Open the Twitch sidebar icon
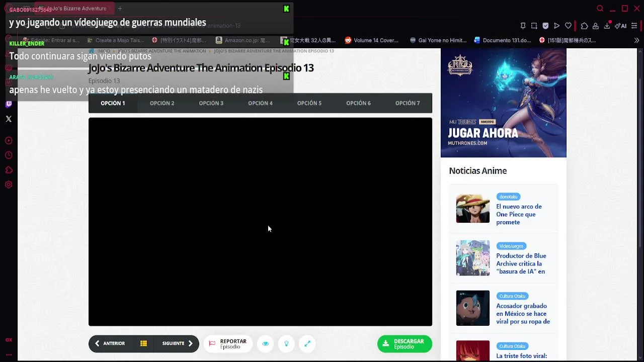Screen dimensions: 644x362 (9, 105)
